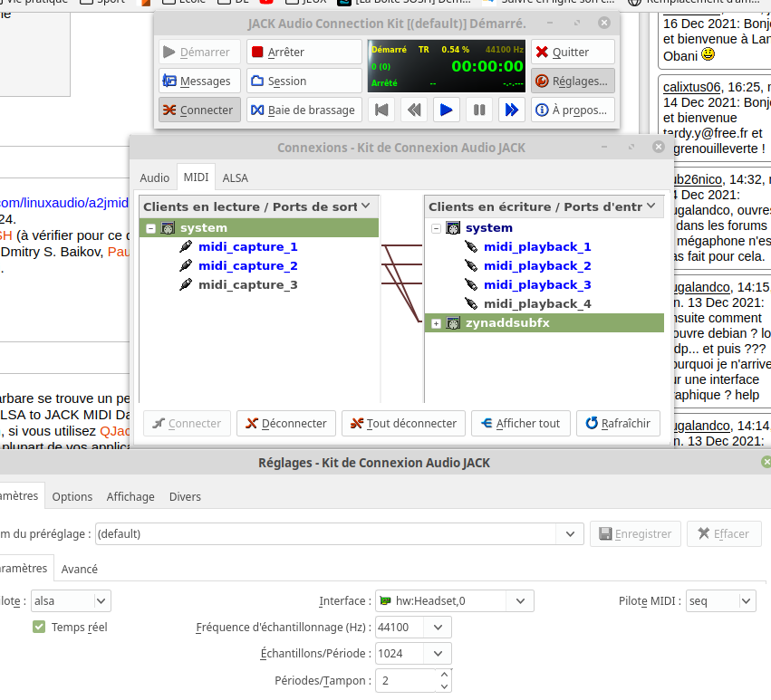Click the Rafraîchir button
The width and height of the screenshot is (771, 700).
tap(618, 423)
